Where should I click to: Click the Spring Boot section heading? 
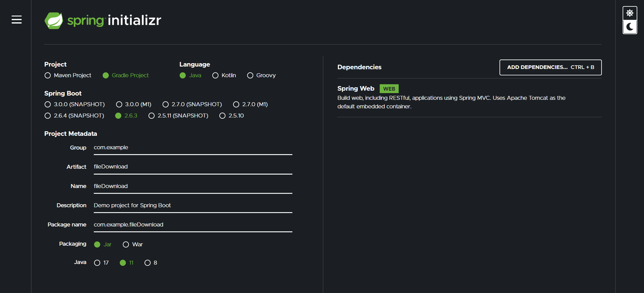tap(63, 93)
